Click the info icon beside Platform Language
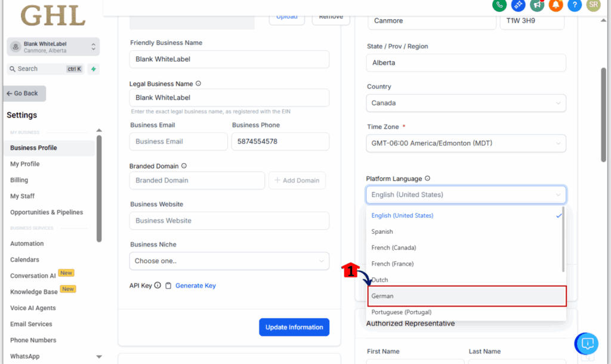Viewport: 611px width, 364px height. click(x=427, y=178)
